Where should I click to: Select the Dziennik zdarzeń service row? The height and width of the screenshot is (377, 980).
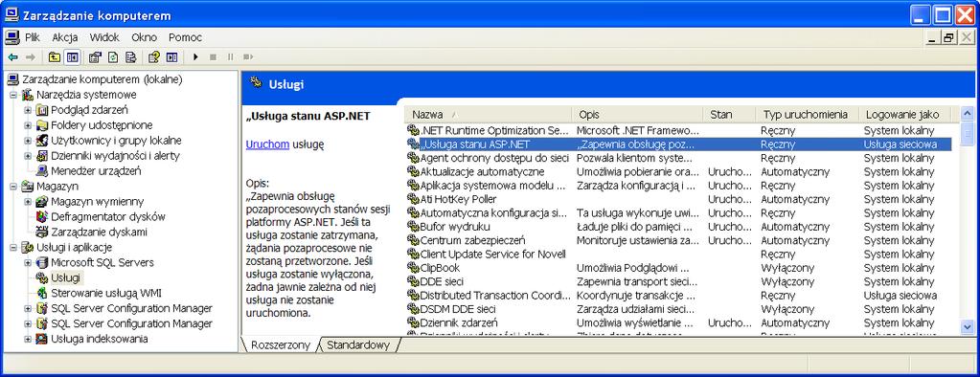[x=679, y=322]
